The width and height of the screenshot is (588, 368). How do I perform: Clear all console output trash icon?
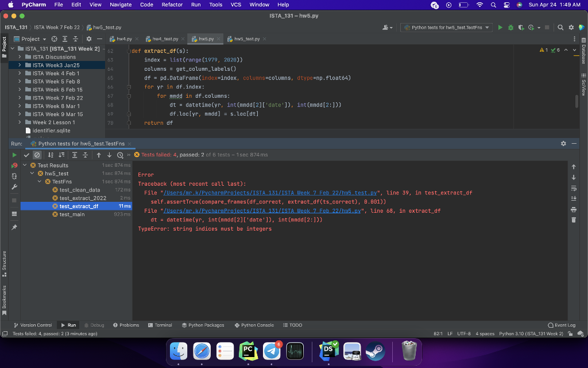coord(574,220)
